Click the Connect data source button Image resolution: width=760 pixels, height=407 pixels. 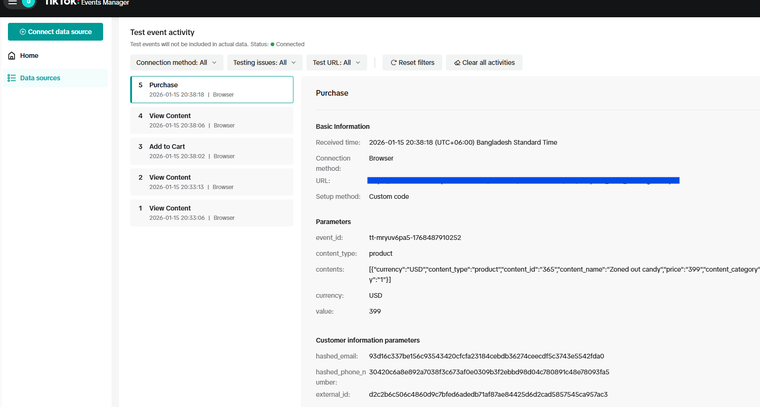55,31
